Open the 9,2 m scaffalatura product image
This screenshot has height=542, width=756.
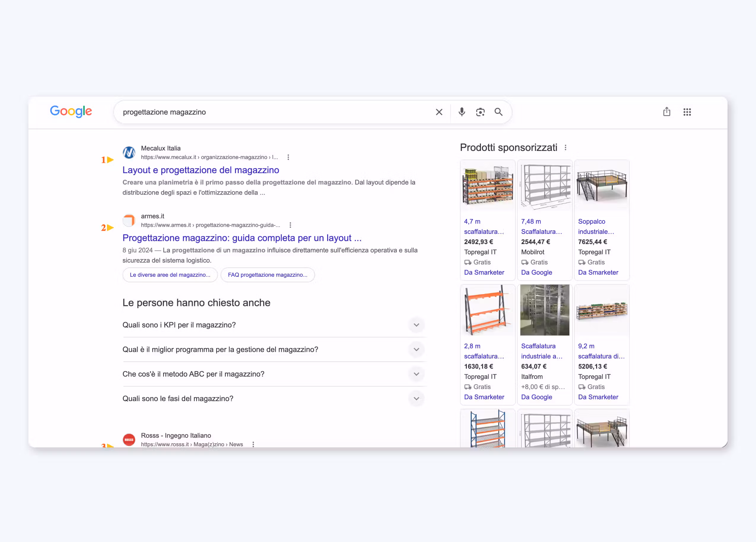tap(602, 310)
